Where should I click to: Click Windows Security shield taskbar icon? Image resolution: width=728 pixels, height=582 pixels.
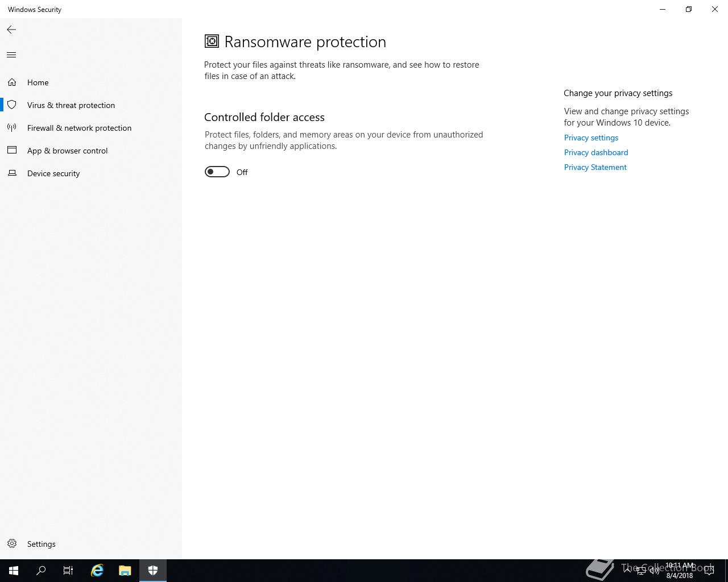pyautogui.click(x=152, y=571)
